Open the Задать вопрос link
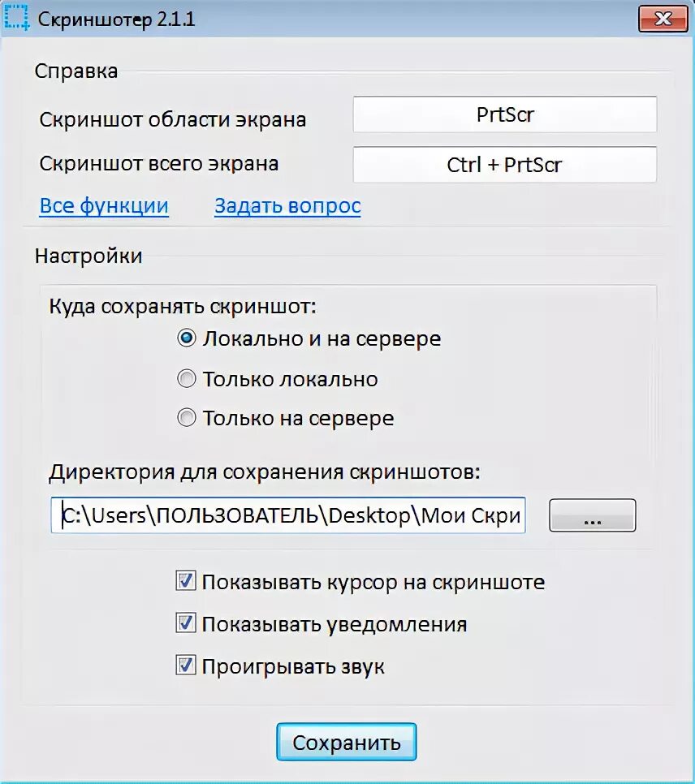 pyautogui.click(x=287, y=206)
